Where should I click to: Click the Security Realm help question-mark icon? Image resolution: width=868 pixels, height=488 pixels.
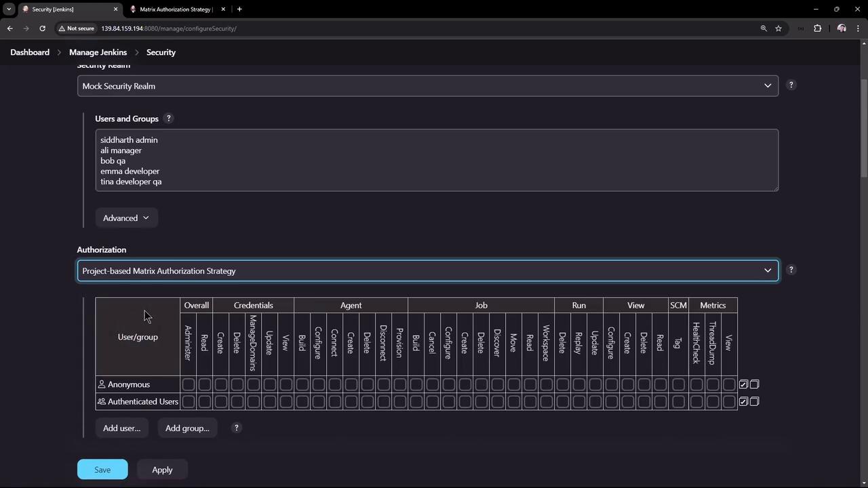point(791,85)
